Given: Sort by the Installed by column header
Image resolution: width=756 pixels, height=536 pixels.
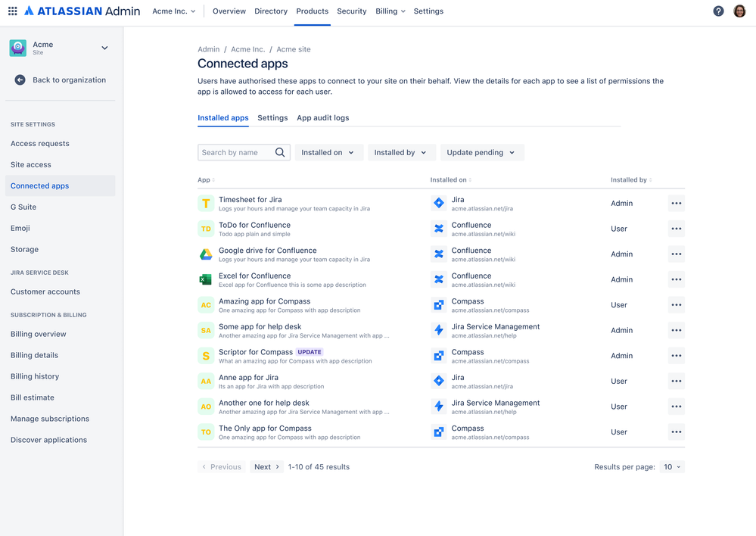Looking at the screenshot, I should (631, 180).
